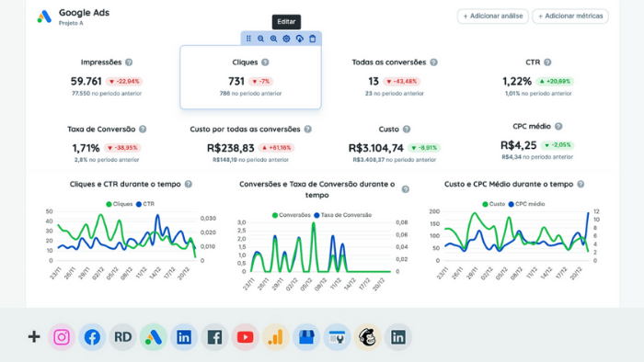Click the help icon next to Taxa de Conversão metric
The image size is (644, 362).
click(x=143, y=130)
